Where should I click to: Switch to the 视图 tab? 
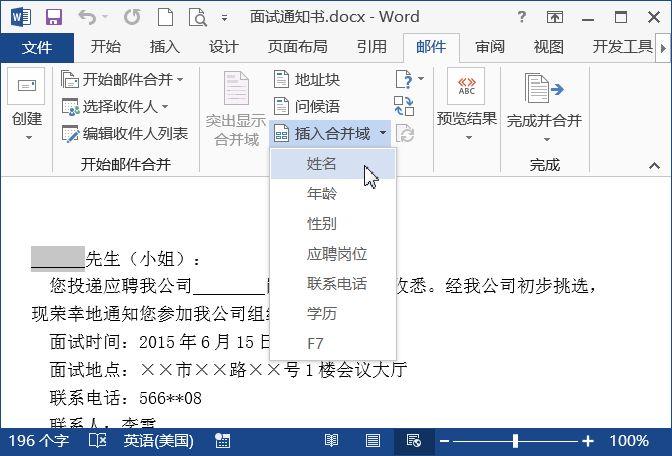click(549, 47)
